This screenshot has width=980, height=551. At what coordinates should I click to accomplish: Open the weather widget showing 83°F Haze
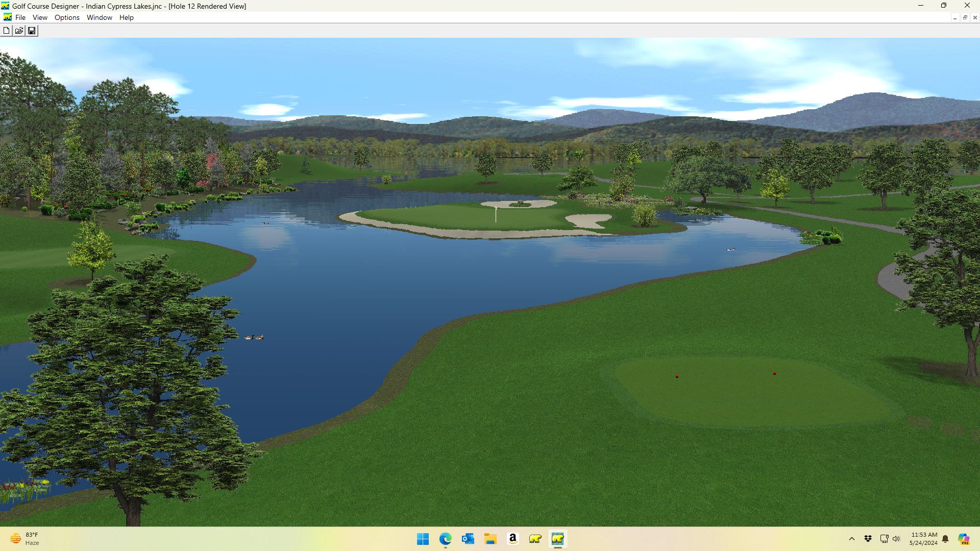[24, 539]
